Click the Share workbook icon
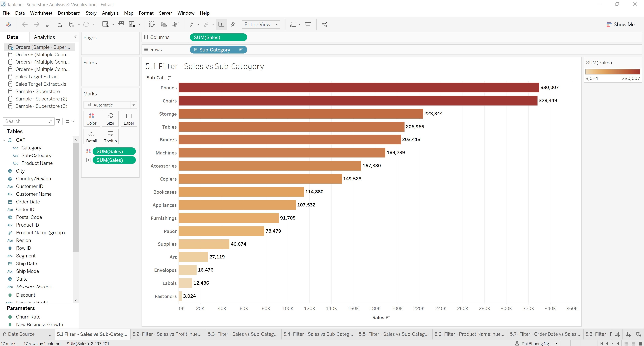This screenshot has height=346, width=644. (x=324, y=24)
